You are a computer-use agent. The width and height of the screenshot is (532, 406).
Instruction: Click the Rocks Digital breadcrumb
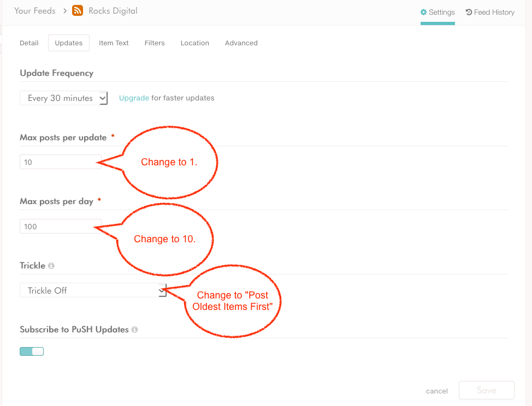tap(113, 11)
